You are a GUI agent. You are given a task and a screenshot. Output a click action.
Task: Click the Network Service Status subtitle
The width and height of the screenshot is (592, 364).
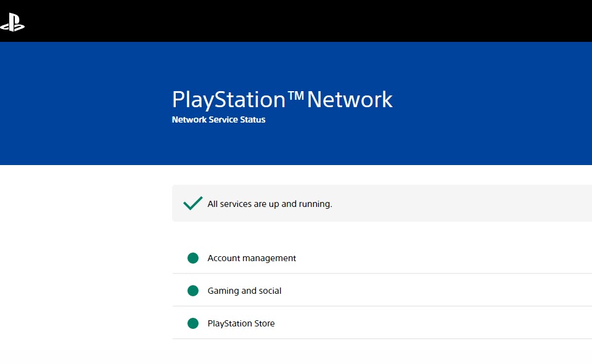[x=218, y=119]
